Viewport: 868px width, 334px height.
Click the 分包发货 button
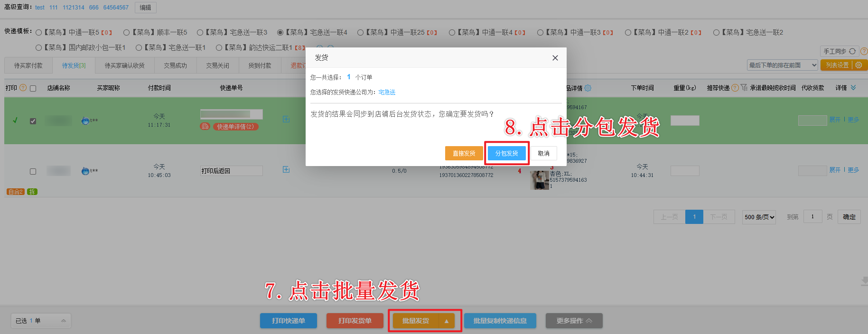coord(506,153)
